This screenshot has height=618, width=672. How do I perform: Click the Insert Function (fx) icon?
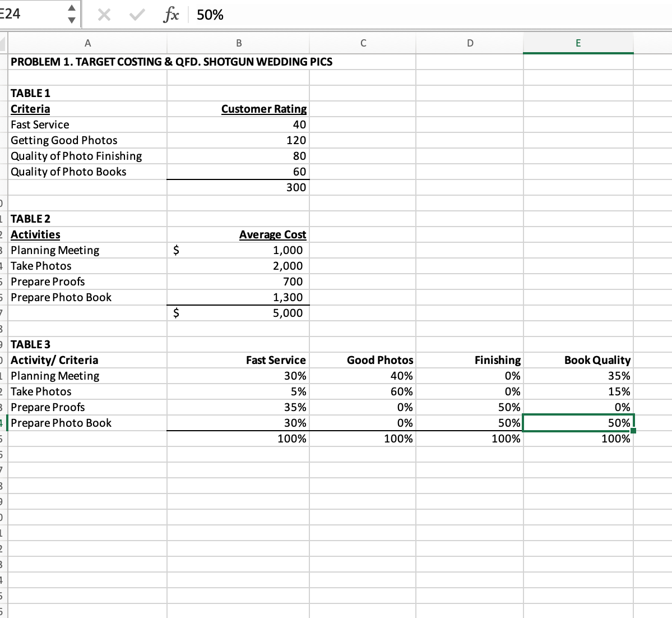click(171, 15)
